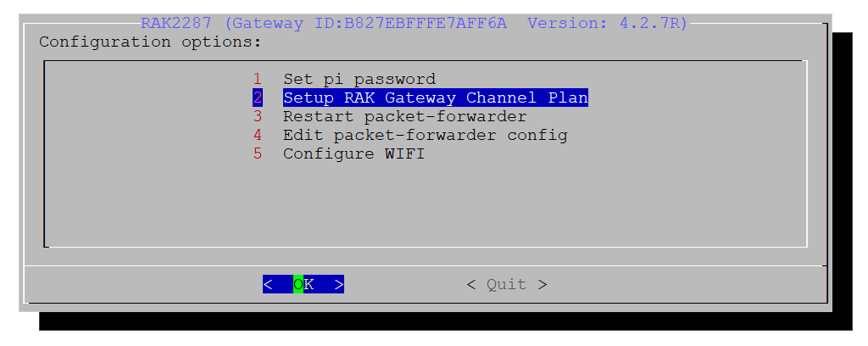Click the left angle bracket of Quit
Image resolution: width=868 pixels, height=346 pixels.
tap(471, 285)
